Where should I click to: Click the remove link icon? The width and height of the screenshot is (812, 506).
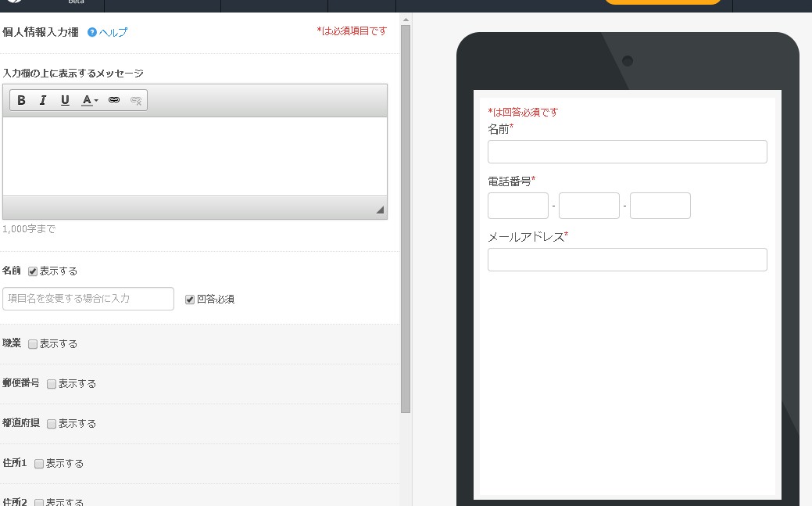tap(136, 100)
